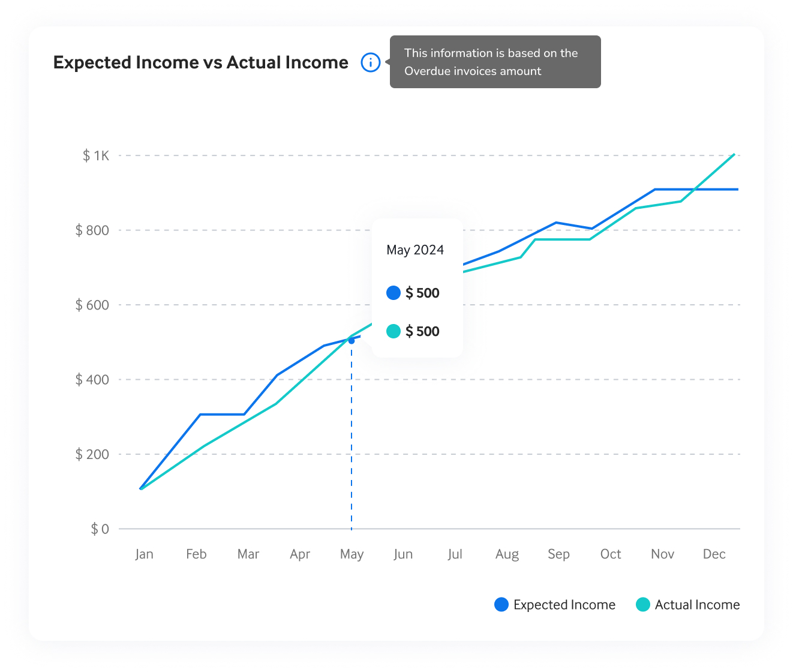Click the $ 0 y-axis label
793x672 pixels.
point(100,529)
